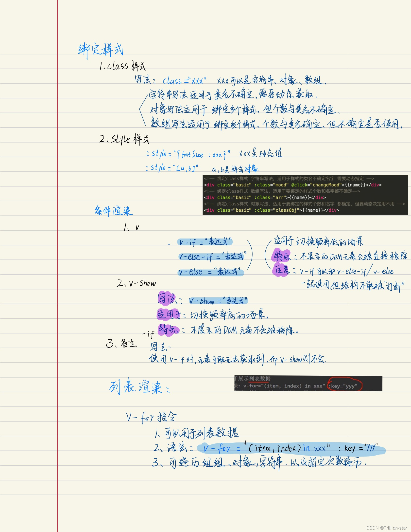Click "v-if 可以和 v-else-if / v-else"
The width and height of the screenshot is (411, 532).
[346, 271]
